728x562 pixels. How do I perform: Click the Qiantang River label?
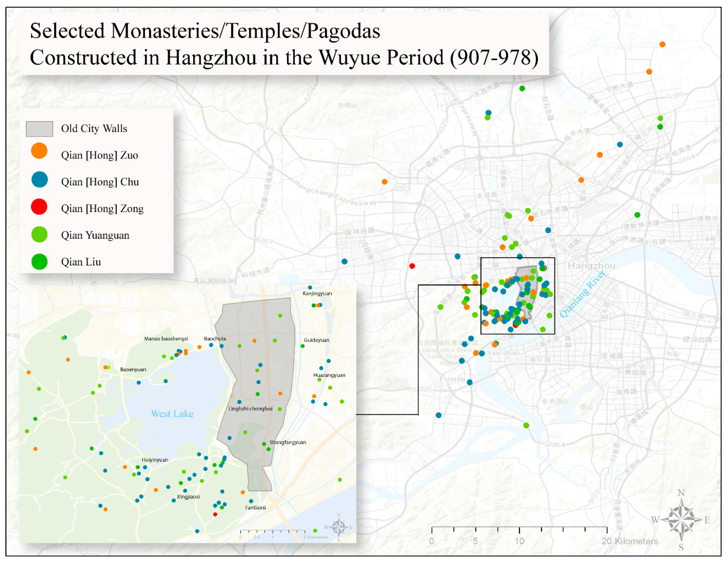582,293
